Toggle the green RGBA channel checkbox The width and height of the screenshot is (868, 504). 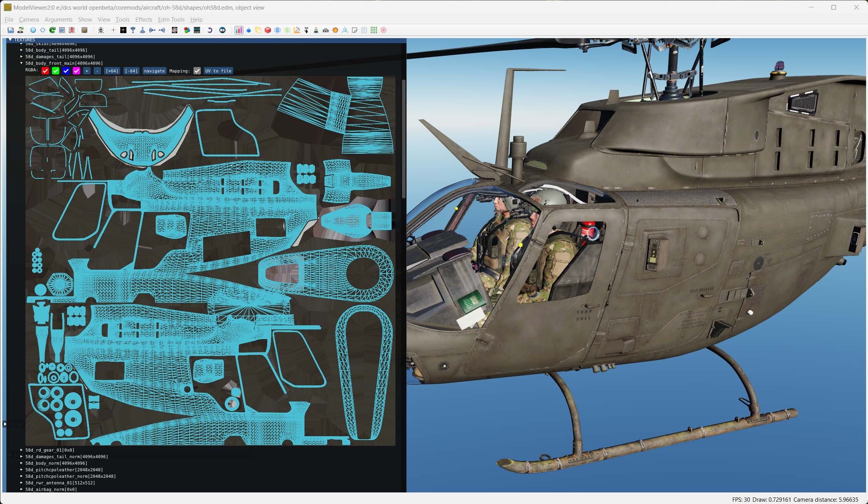click(x=56, y=71)
